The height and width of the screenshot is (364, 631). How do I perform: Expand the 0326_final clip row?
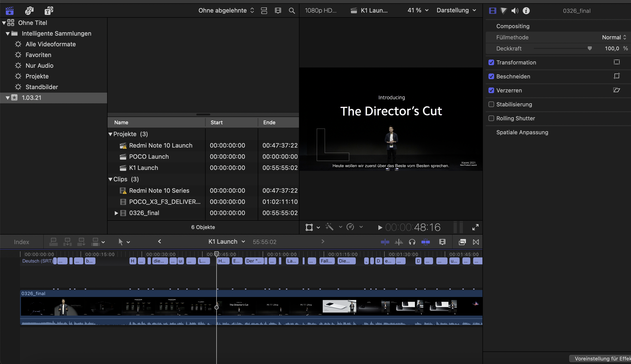point(116,213)
